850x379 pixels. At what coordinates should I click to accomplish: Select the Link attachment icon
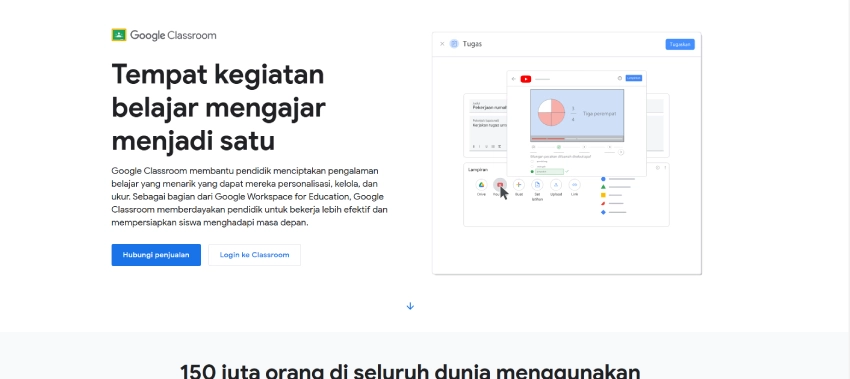pos(575,185)
